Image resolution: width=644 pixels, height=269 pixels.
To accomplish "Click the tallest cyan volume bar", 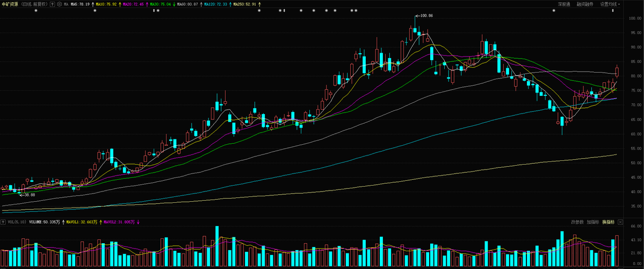I will (217, 246).
